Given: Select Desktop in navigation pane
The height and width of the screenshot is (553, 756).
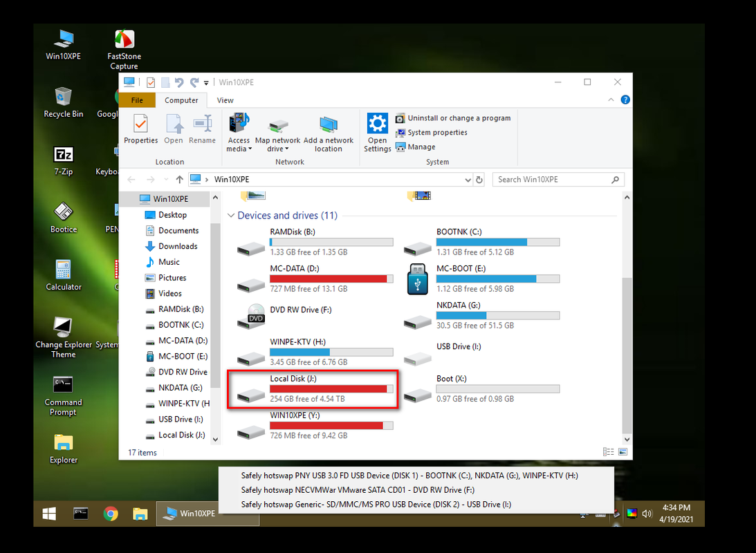Looking at the screenshot, I should [172, 215].
